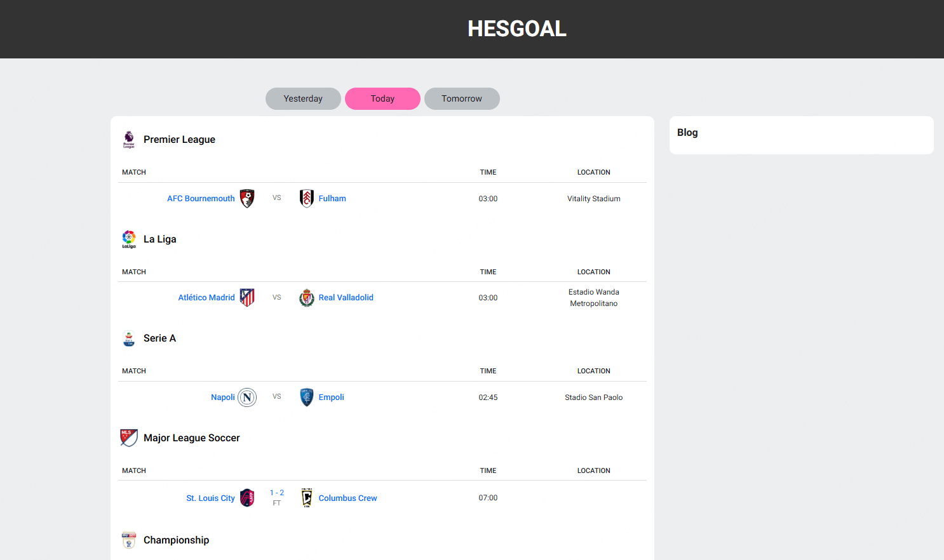The width and height of the screenshot is (944, 560).
Task: Click the AFC Bournemouth club crest
Action: click(247, 199)
